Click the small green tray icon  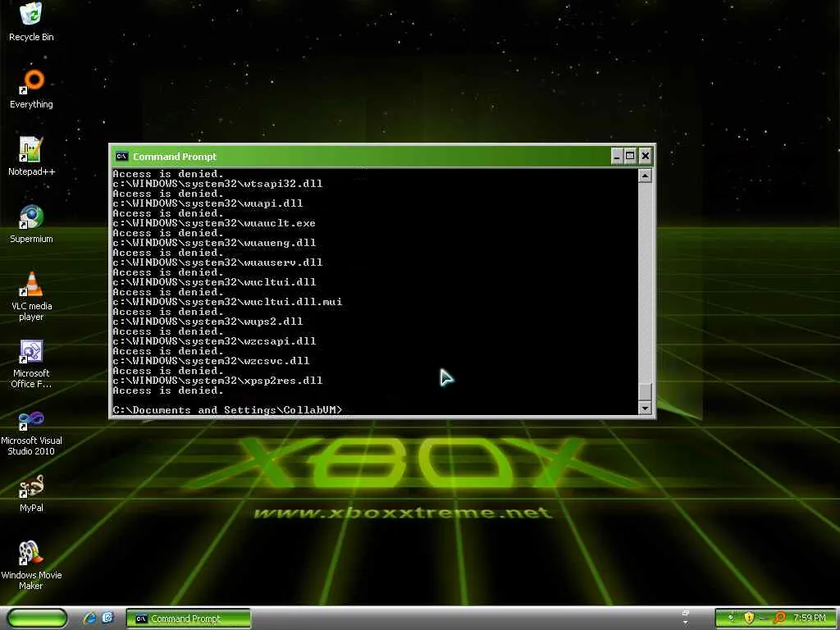(731, 619)
